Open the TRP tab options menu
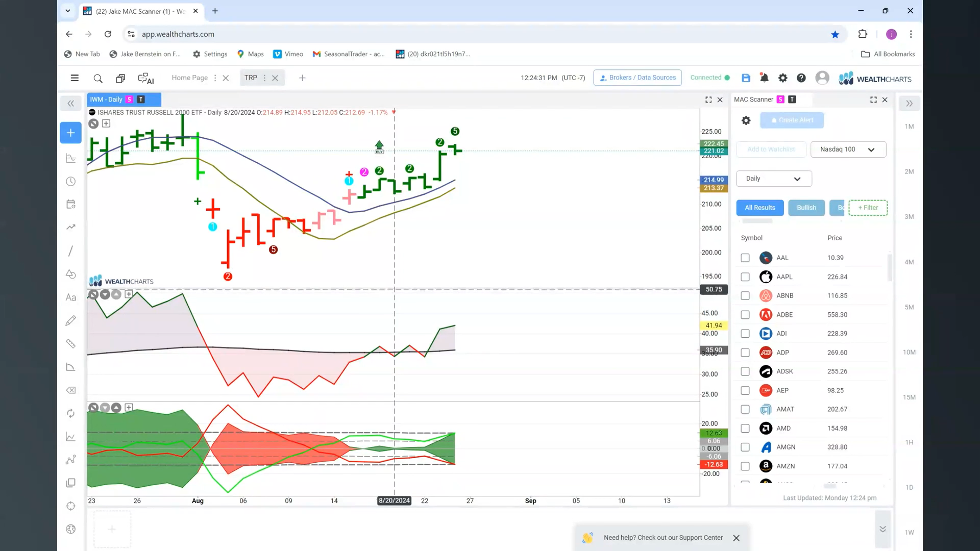This screenshot has height=551, width=980. (x=264, y=78)
